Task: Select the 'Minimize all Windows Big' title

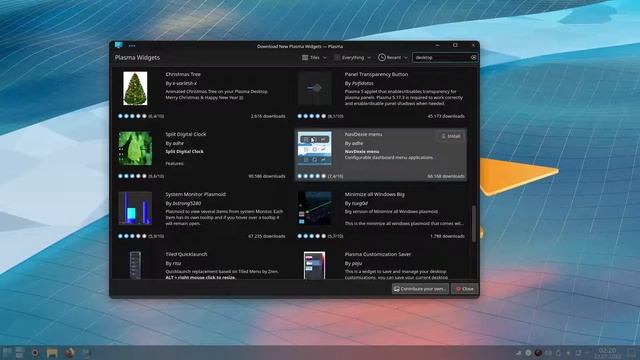Action: [x=374, y=194]
